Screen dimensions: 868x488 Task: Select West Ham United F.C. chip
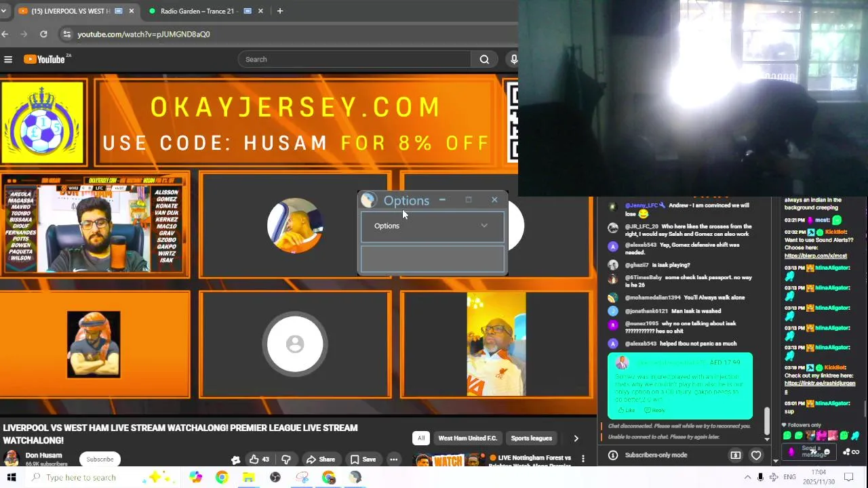tap(467, 438)
